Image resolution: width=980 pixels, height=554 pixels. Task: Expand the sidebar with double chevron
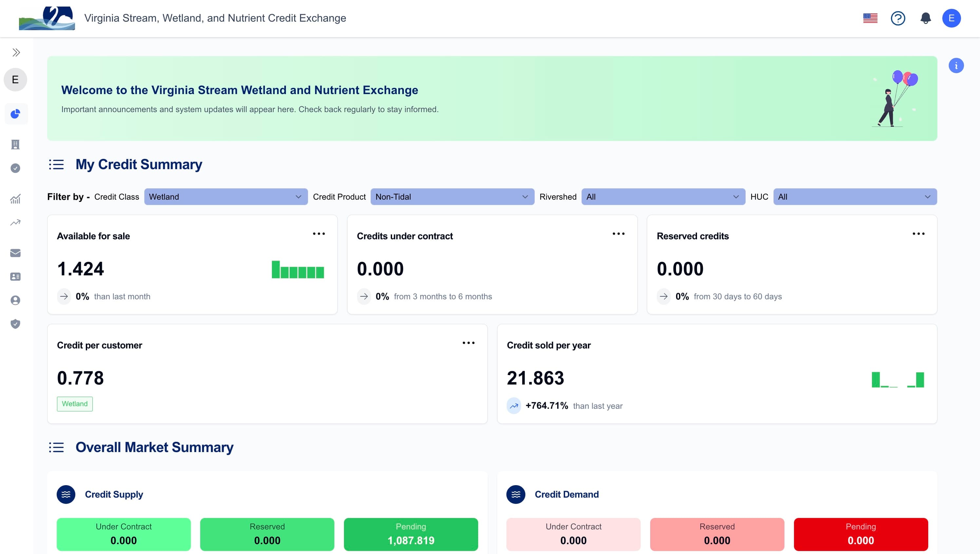tap(16, 52)
